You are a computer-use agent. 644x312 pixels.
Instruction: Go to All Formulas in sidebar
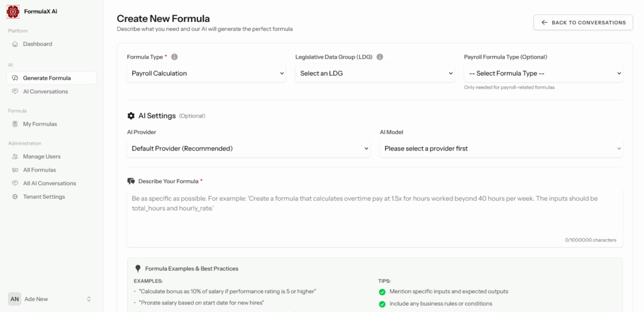[39, 170]
